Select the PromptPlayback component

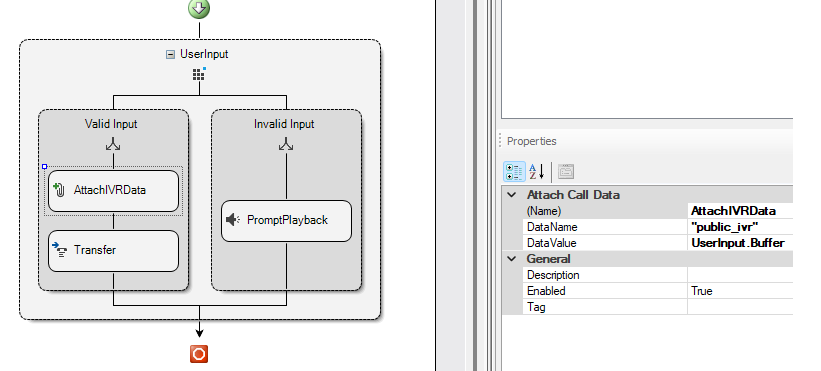pos(286,220)
